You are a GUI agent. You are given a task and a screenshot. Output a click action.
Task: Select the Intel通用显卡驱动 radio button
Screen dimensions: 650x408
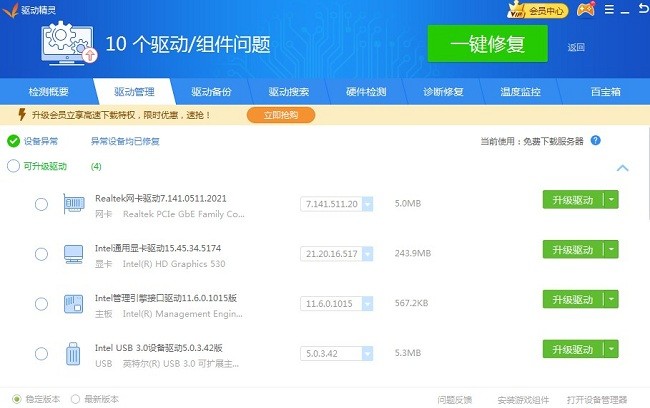[41, 254]
